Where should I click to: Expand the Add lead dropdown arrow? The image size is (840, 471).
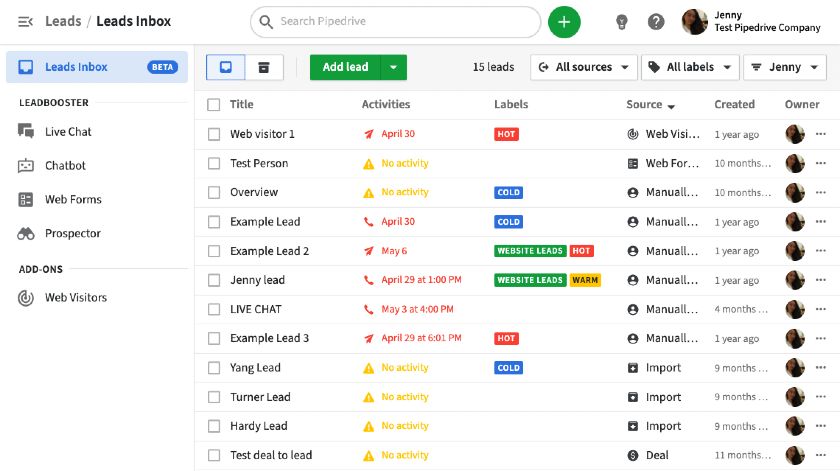coord(394,67)
